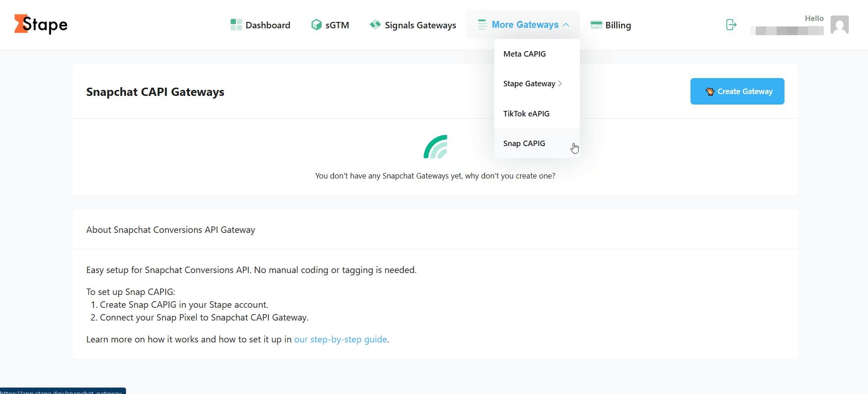Select TikTok eAPIG from dropdown
This screenshot has width=868, height=394.
click(537, 114)
